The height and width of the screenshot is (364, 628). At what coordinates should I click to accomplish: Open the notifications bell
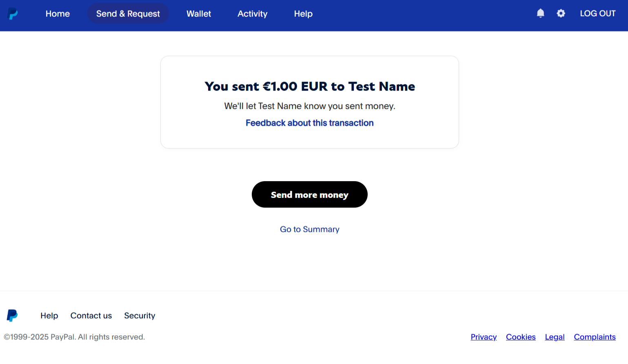click(x=540, y=13)
